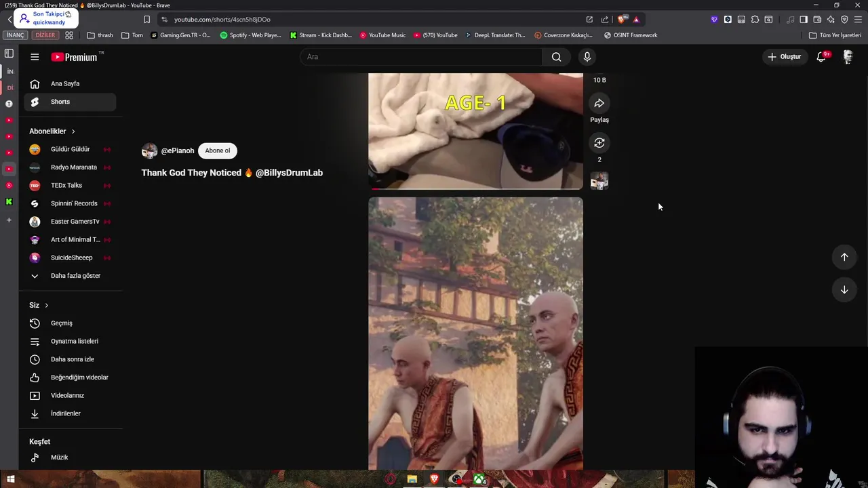Open Spotify - Web Player bookmark
The height and width of the screenshot is (488, 868).
click(x=250, y=35)
